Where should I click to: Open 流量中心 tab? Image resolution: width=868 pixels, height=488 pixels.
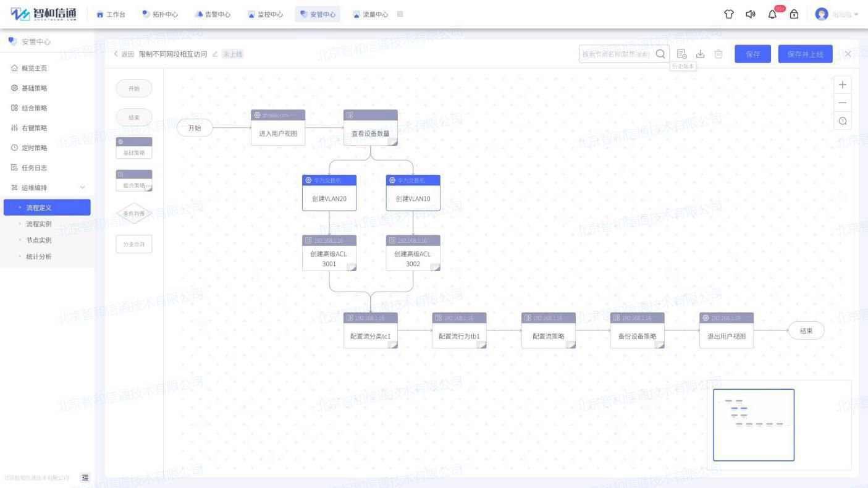371,14
